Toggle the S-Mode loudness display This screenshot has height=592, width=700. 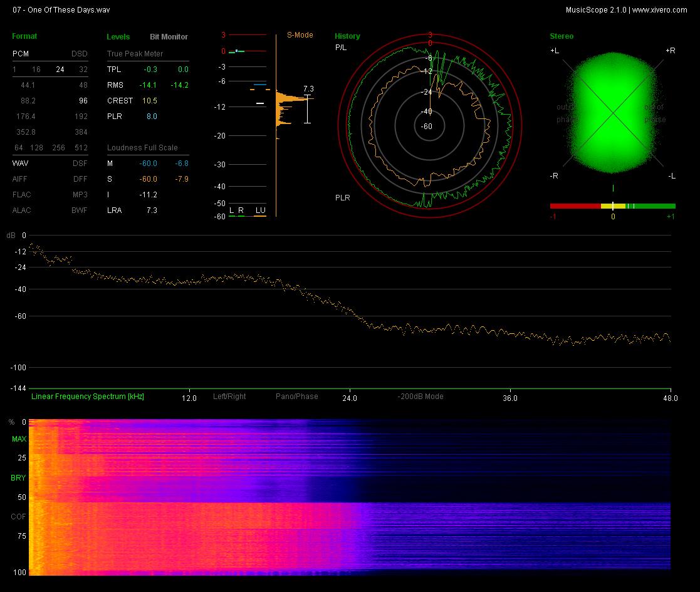pyautogui.click(x=300, y=35)
